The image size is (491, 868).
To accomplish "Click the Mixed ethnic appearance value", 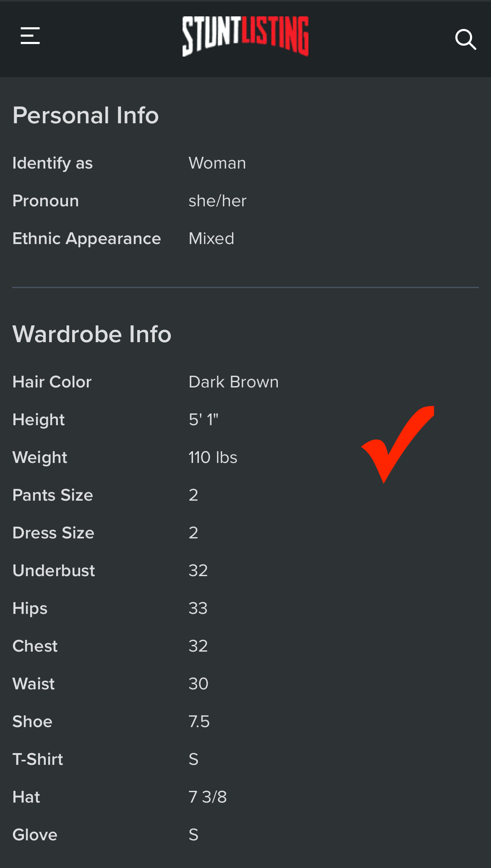I will (x=212, y=239).
